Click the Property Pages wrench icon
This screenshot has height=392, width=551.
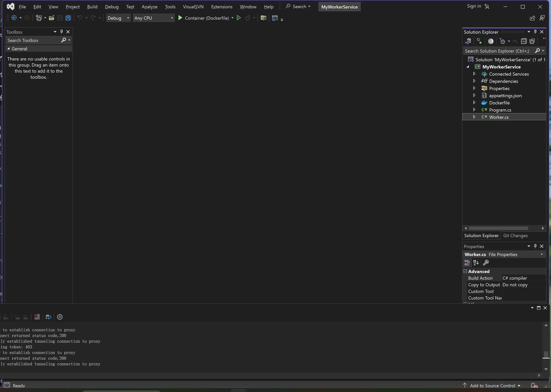[x=486, y=262]
